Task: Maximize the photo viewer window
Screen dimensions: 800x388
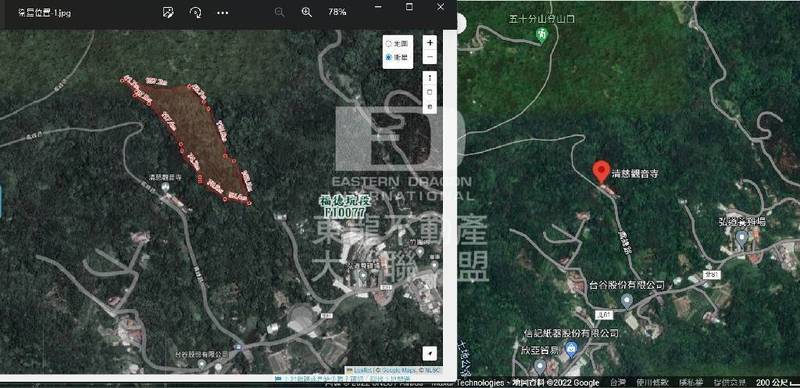Action: coord(409,7)
